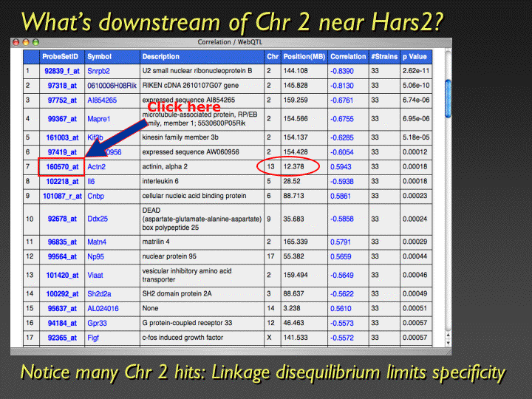Click the Il6 symbol link

click(x=91, y=181)
